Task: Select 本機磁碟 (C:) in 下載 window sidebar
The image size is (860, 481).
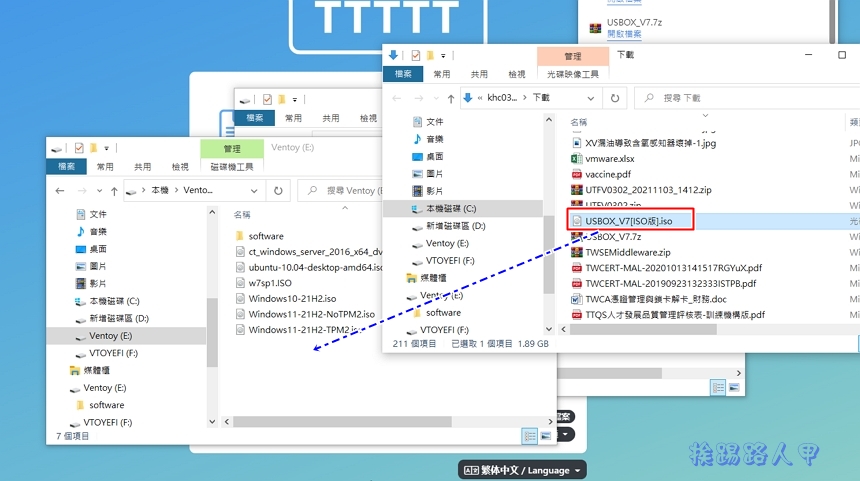Action: pos(451,208)
